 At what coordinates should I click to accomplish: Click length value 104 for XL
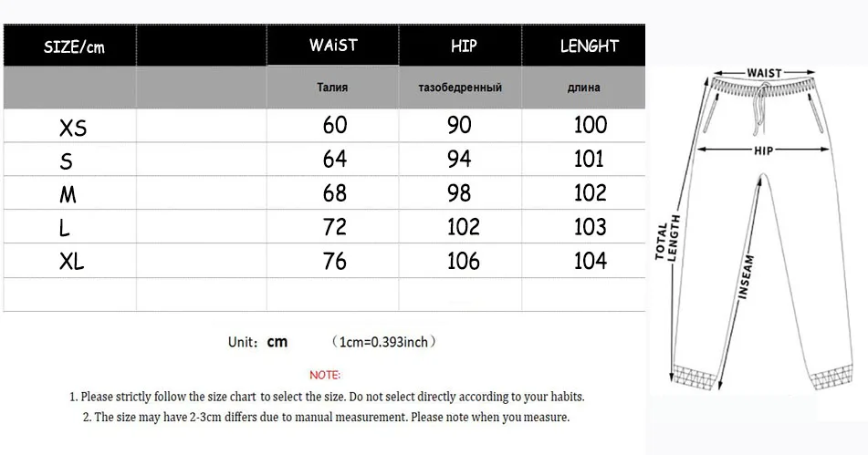(590, 262)
